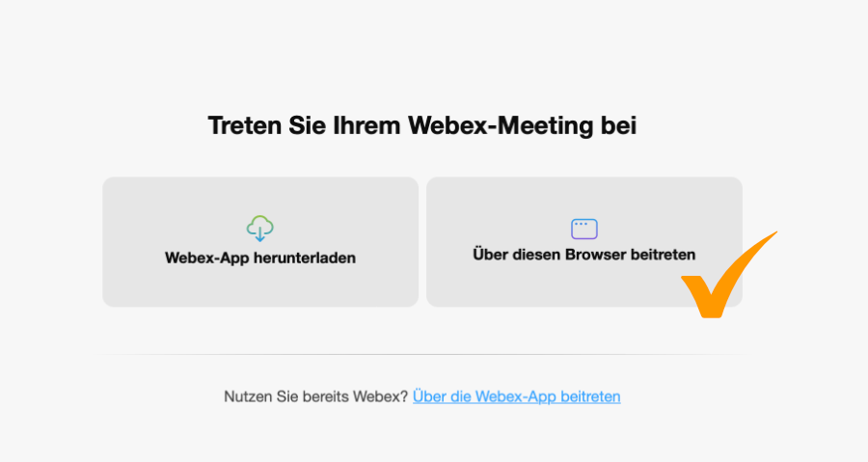Screen dimensions: 868x462
Task: Select the "Über diesen Browser beitreten" text label
Action: [x=583, y=255]
